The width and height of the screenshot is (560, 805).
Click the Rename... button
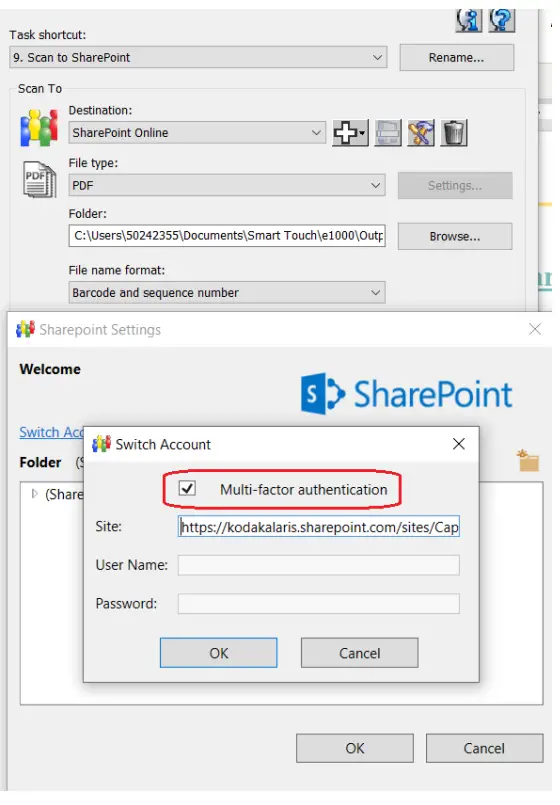(457, 58)
